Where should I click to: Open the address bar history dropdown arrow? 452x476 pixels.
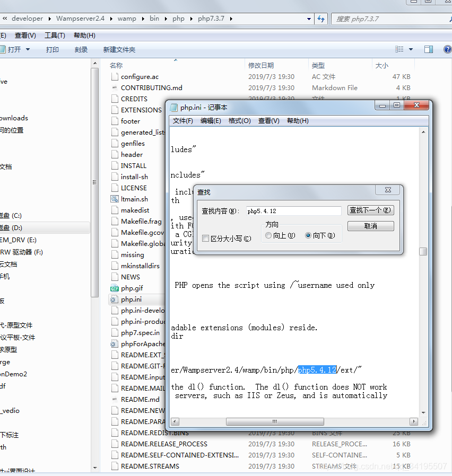(x=309, y=19)
